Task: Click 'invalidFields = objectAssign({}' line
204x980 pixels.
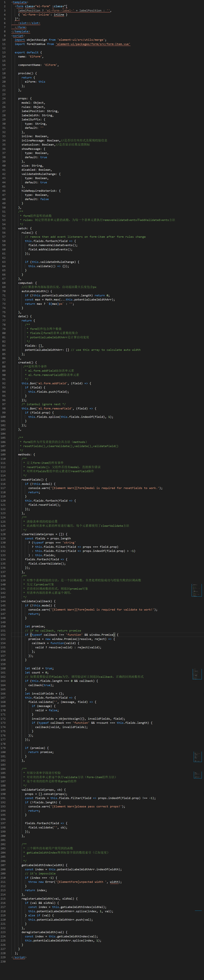Action: point(79,718)
